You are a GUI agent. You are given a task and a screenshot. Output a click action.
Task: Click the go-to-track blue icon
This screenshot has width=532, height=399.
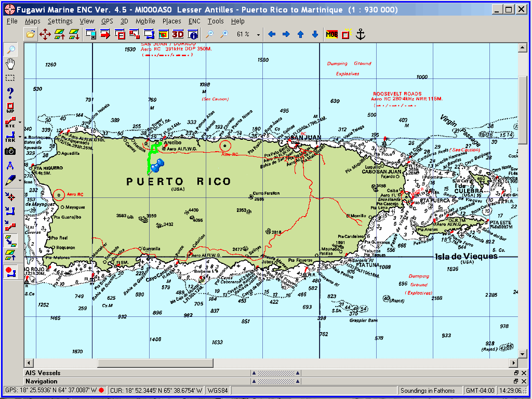pos(11,211)
